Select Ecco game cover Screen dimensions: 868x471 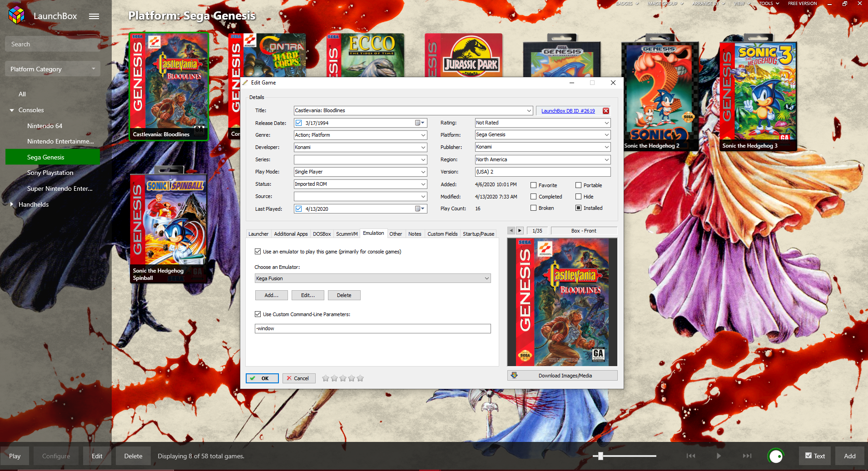365,55
